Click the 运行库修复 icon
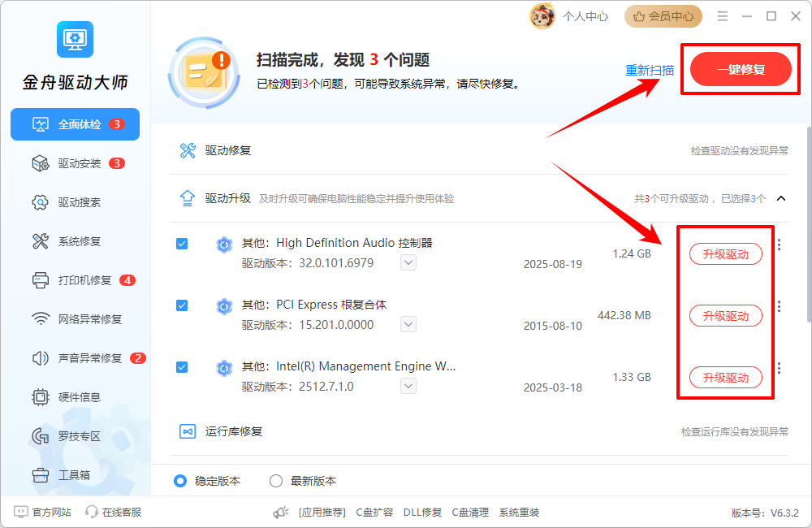 coord(188,431)
